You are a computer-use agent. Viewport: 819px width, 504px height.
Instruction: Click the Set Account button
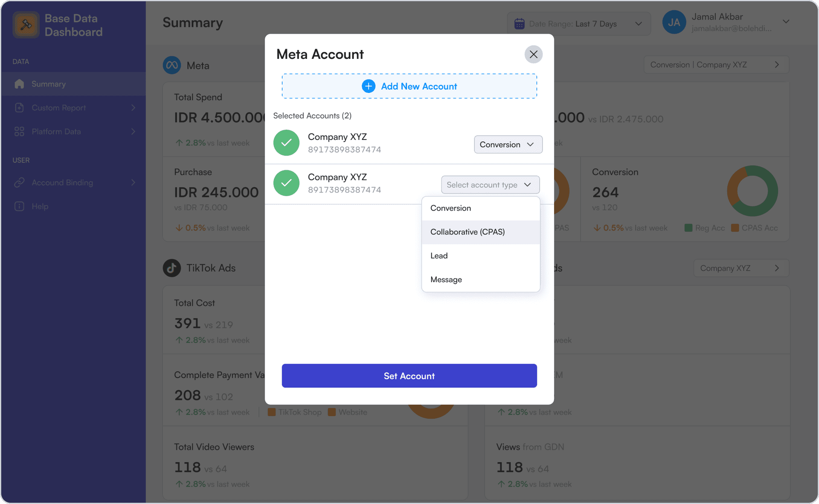coord(409,375)
